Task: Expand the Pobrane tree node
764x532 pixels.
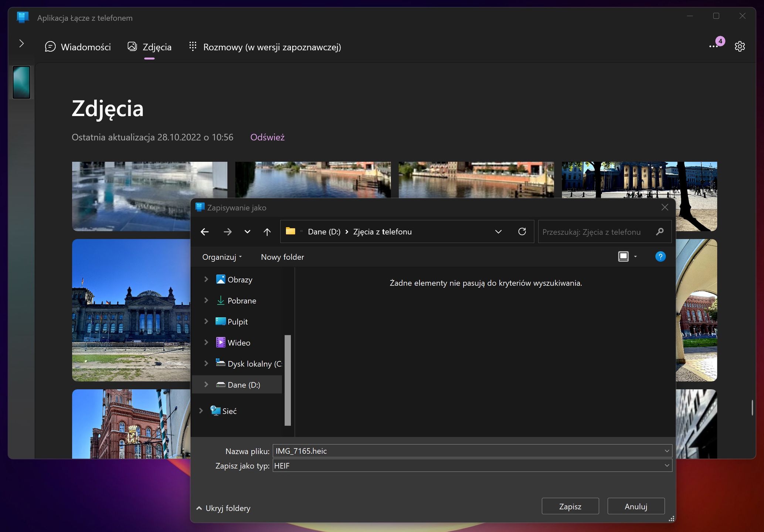Action: pos(206,300)
